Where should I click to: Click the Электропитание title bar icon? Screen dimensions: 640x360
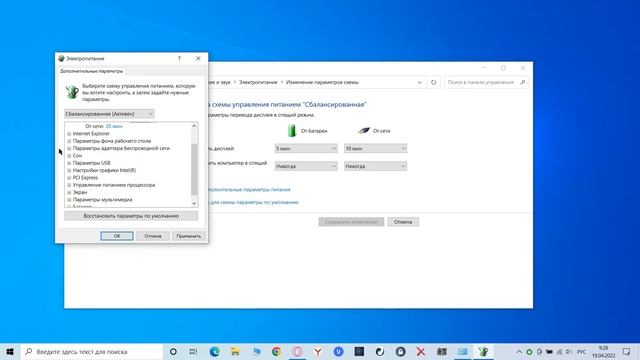tap(61, 58)
